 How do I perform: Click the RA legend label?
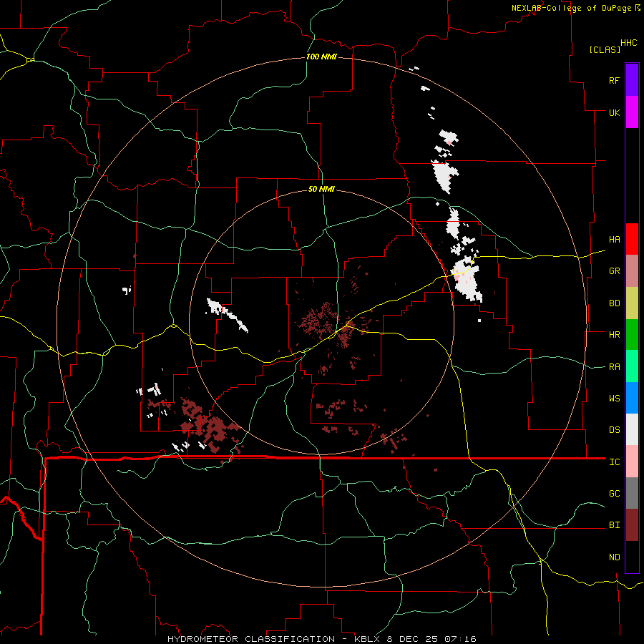pos(614,366)
